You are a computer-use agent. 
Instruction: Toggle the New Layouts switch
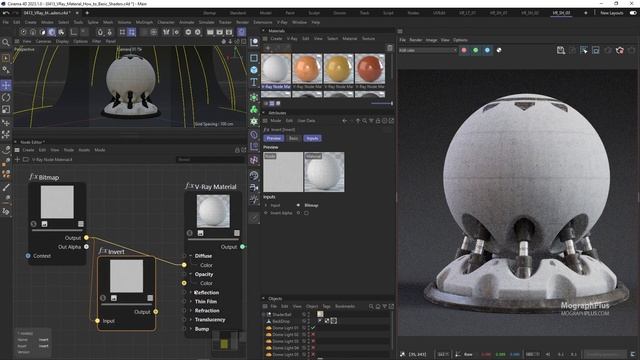(x=633, y=13)
